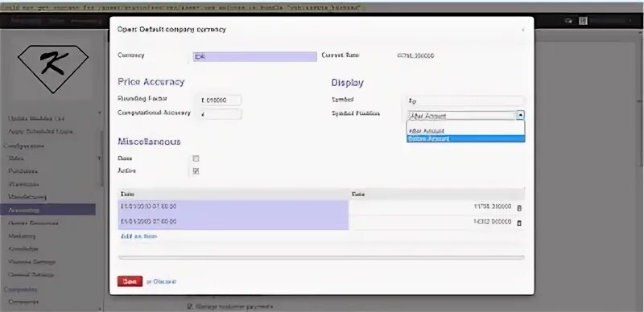Toggle Manage customer payments checkbox behind dialog
This screenshot has width=644, height=312.
point(190,306)
